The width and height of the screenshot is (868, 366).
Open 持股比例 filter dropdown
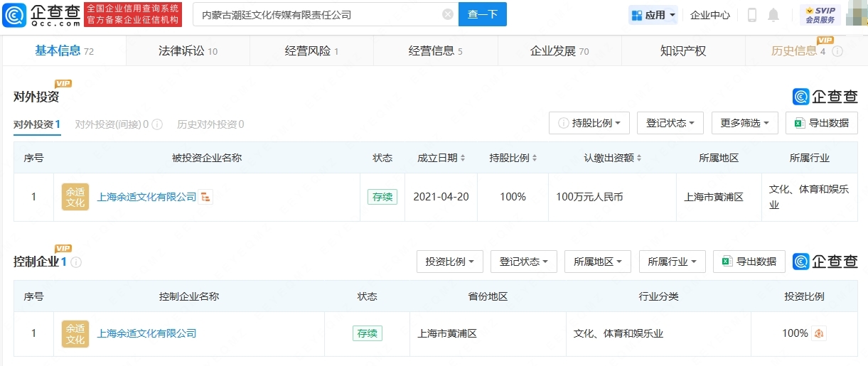pyautogui.click(x=589, y=123)
